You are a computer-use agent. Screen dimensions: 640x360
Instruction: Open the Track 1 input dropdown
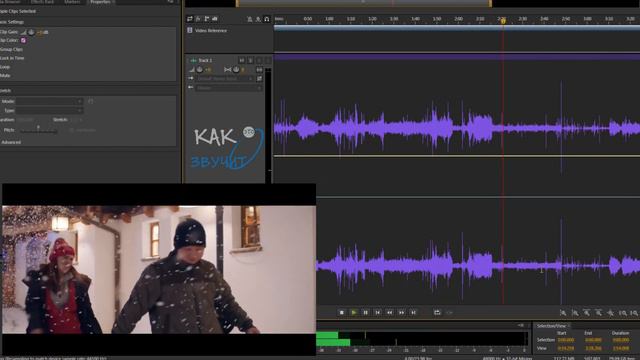225,78
